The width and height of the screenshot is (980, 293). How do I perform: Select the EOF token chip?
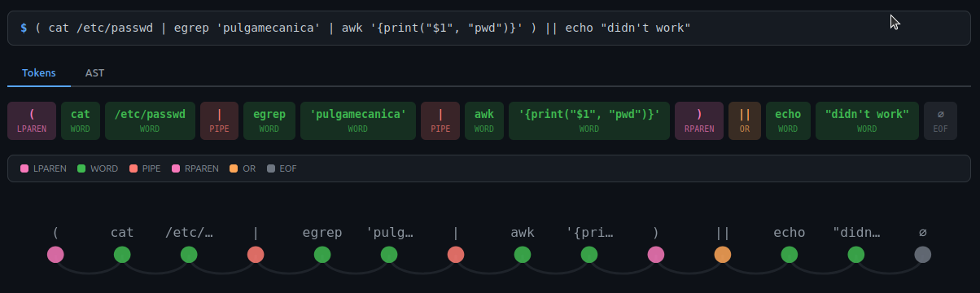(x=941, y=120)
